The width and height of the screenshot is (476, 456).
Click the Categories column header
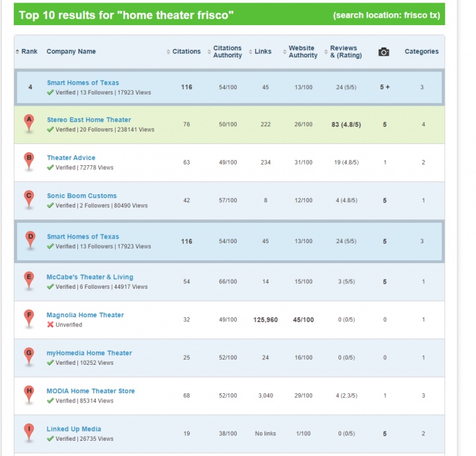(422, 52)
